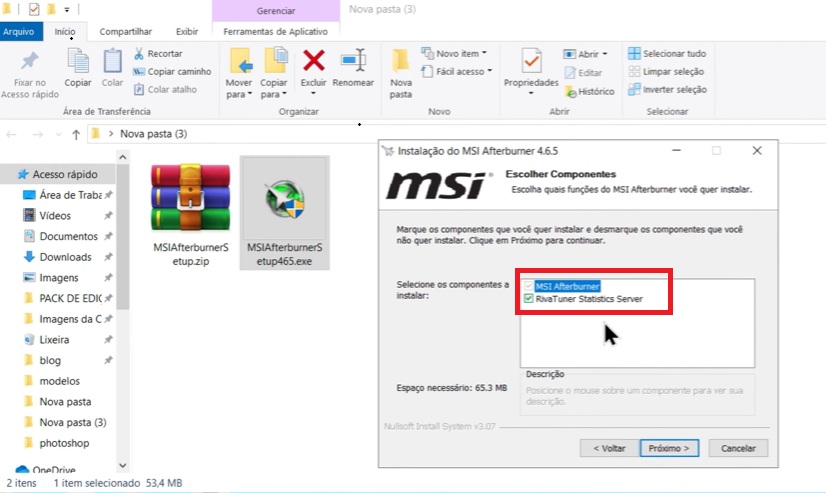
Task: Click Inverter seleção
Action: (x=667, y=89)
